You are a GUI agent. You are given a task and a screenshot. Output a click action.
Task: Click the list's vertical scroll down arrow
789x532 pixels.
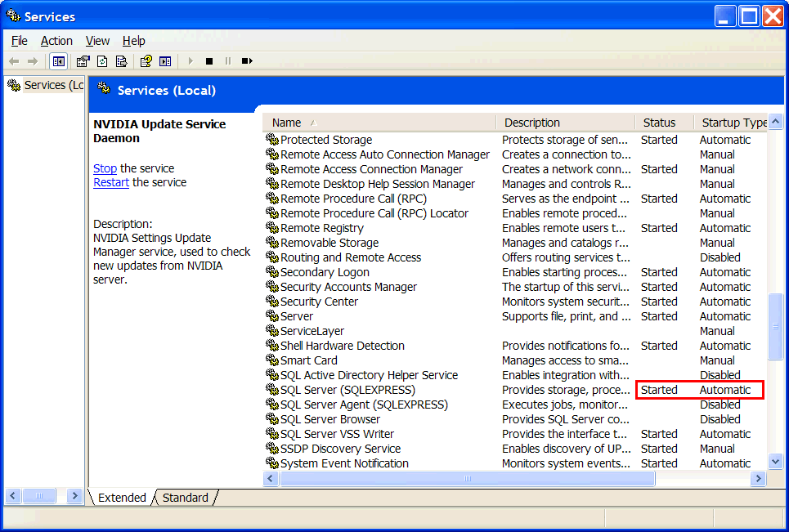(775, 461)
